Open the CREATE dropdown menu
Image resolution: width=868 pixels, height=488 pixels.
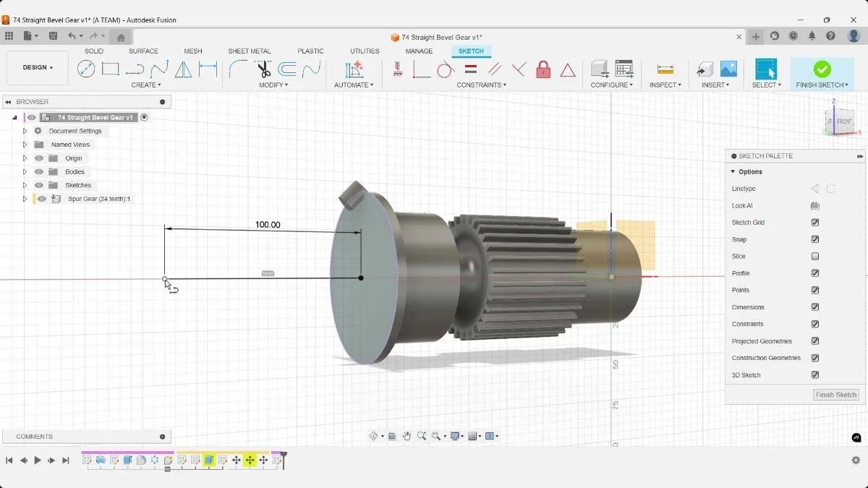pos(148,85)
